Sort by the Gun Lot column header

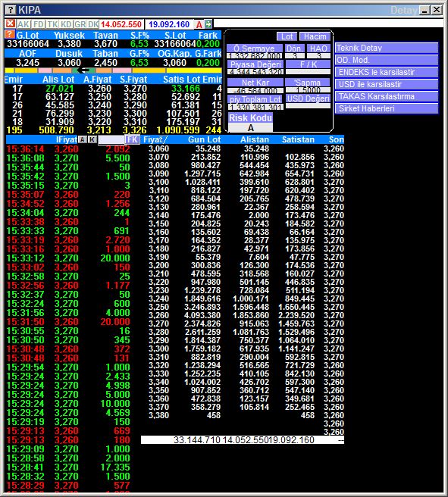click(204, 139)
